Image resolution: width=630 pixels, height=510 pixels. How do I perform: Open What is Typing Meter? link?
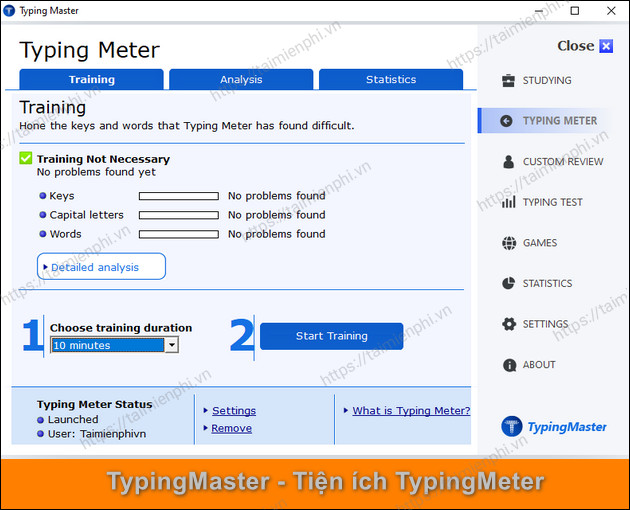(411, 410)
